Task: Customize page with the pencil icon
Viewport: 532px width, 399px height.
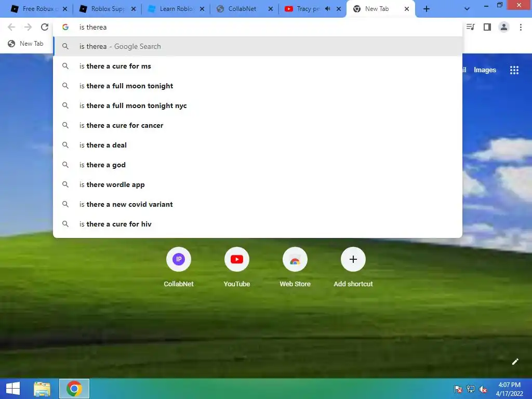Action: pyautogui.click(x=515, y=362)
